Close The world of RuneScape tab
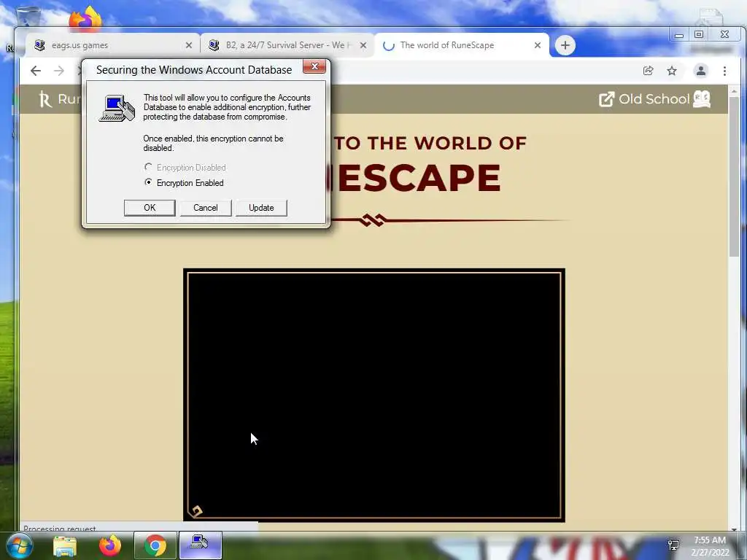 point(538,45)
